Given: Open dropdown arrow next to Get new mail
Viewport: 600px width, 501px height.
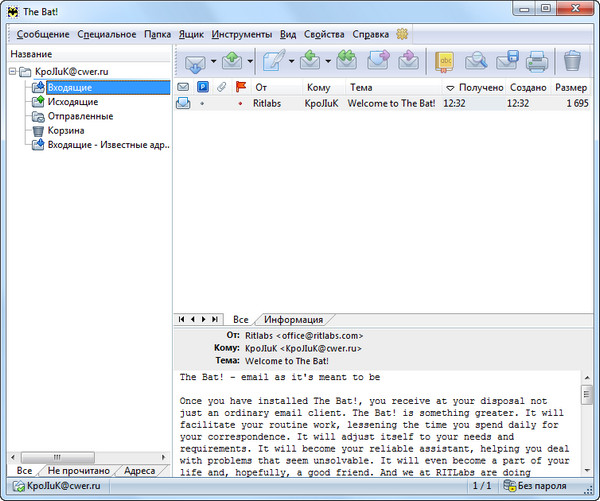Looking at the screenshot, I should tap(213, 62).
